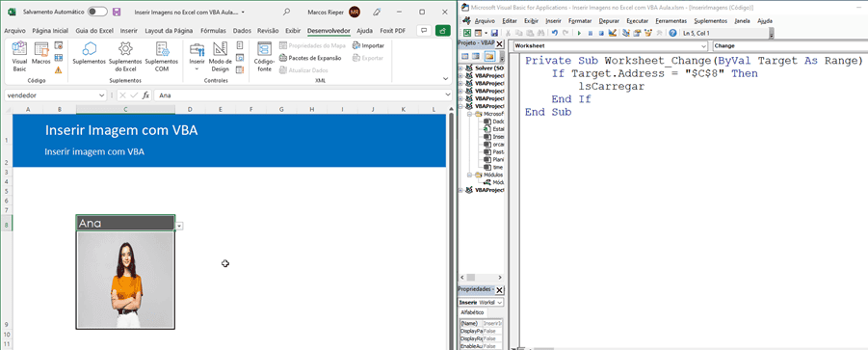This screenshot has height=350, width=868.
Task: Open the Name Box dropdown arrow
Action: [x=101, y=95]
